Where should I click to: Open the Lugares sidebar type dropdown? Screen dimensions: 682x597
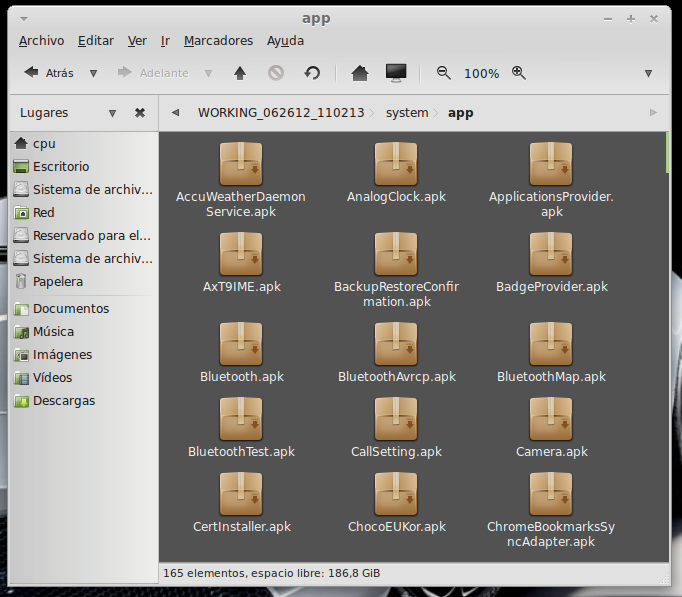112,113
